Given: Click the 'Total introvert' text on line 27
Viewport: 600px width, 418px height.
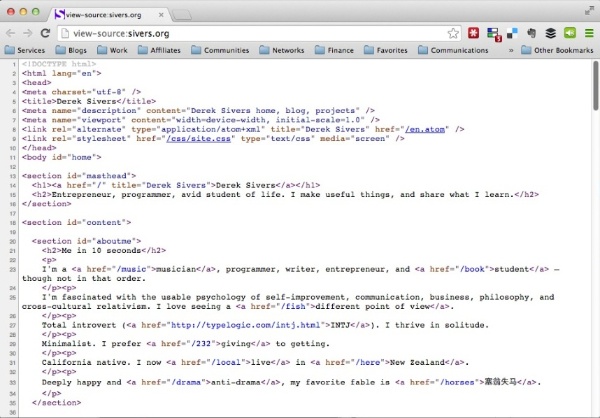Looking at the screenshot, I should click(x=79, y=325).
